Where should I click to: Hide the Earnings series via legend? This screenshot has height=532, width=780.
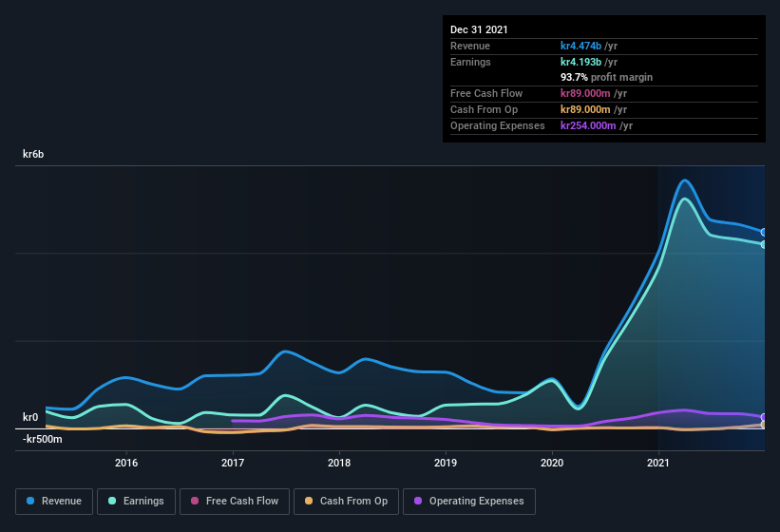click(134, 501)
